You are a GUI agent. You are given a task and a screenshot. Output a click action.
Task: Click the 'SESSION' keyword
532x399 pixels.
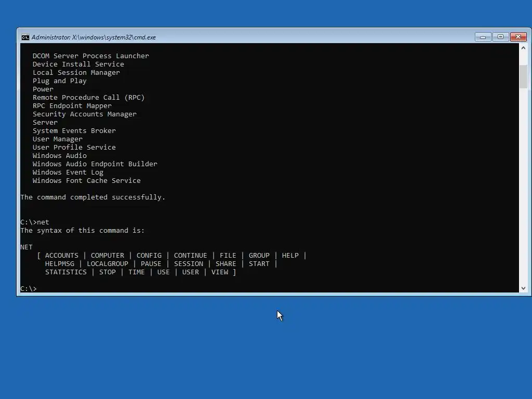[x=188, y=263]
